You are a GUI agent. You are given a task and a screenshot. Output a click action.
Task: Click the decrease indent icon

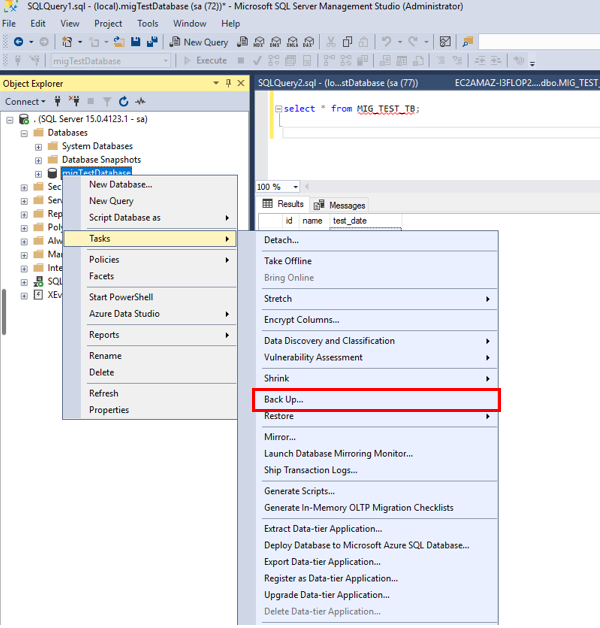[x=480, y=60]
